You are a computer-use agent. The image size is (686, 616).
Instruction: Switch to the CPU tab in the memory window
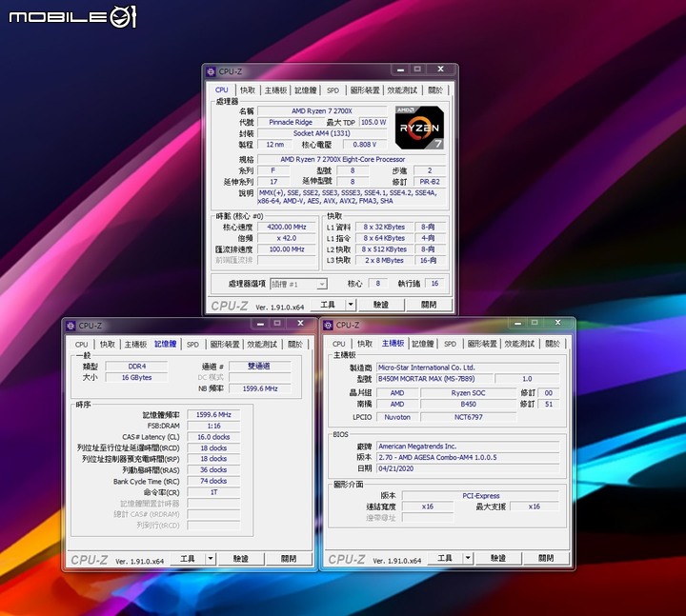81,345
